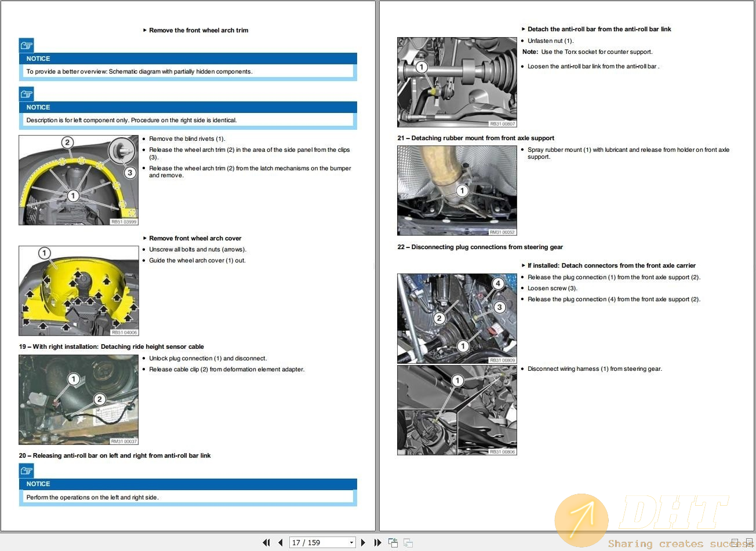
Task: Click step 22 heading 'Disconnecting plug connections from steering gear'
Action: (480, 247)
